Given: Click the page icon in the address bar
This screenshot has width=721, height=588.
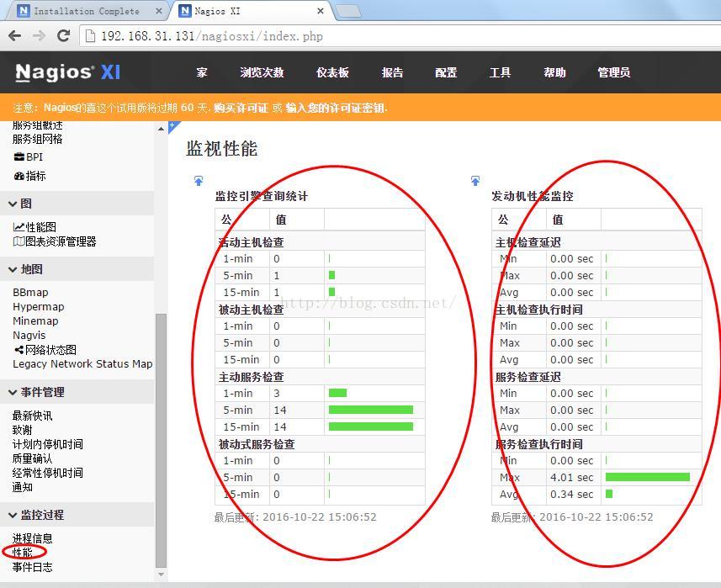Looking at the screenshot, I should tap(91, 36).
